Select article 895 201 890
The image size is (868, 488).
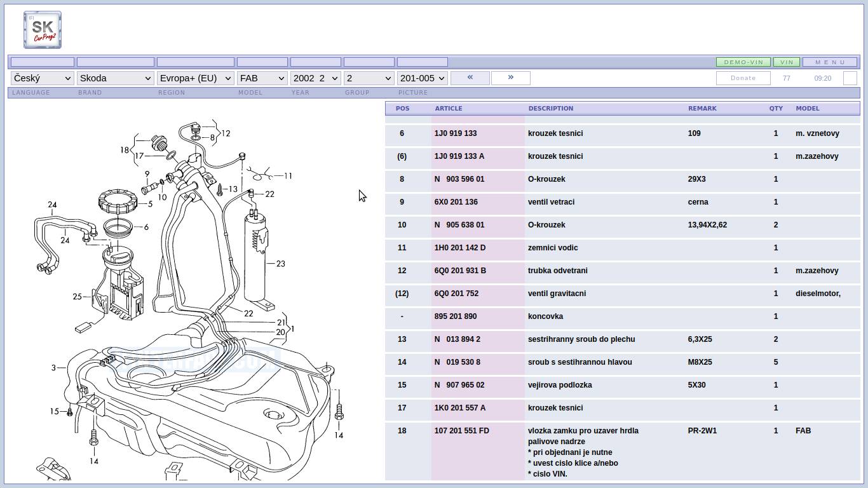point(456,316)
